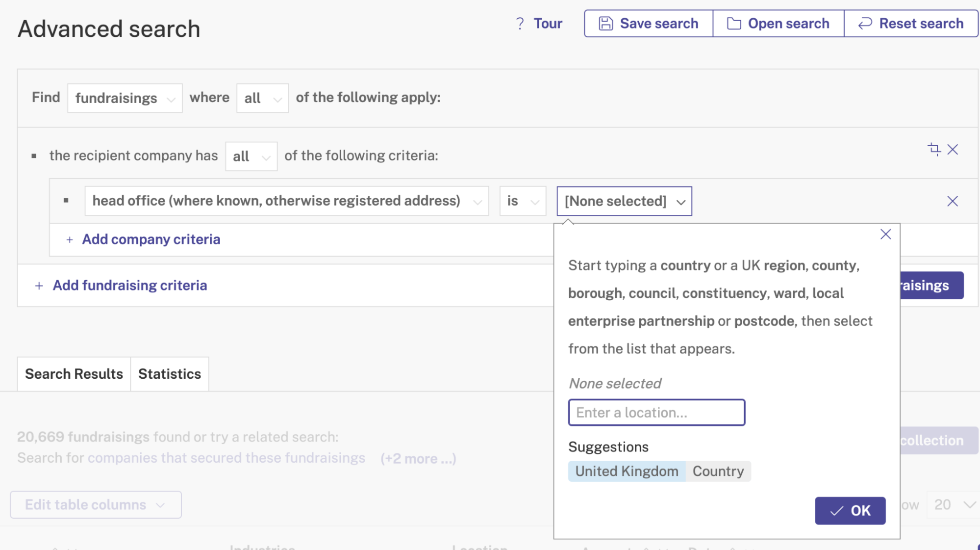The image size is (980, 550).
Task: Open the 'is' operator dropdown
Action: [523, 201]
